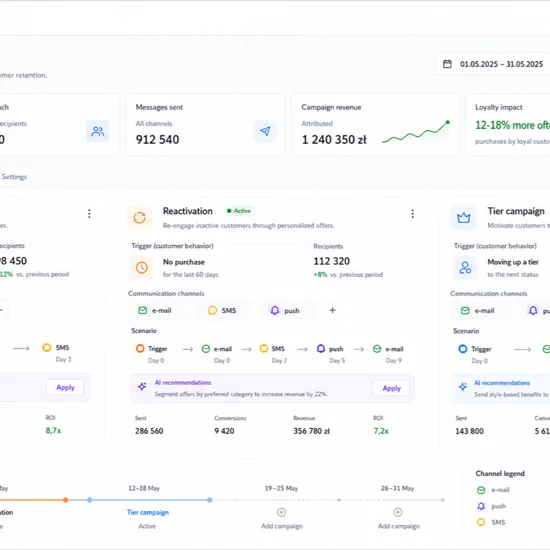Image resolution: width=550 pixels, height=550 pixels.
Task: Apply AI recommendation in left campaign card
Action: pyautogui.click(x=65, y=388)
